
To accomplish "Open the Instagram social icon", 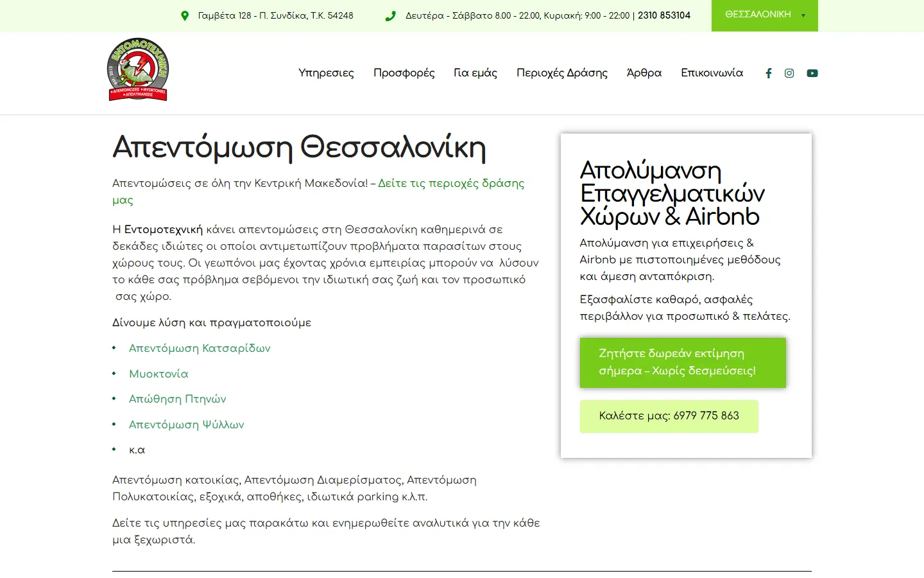I will tap(789, 73).
